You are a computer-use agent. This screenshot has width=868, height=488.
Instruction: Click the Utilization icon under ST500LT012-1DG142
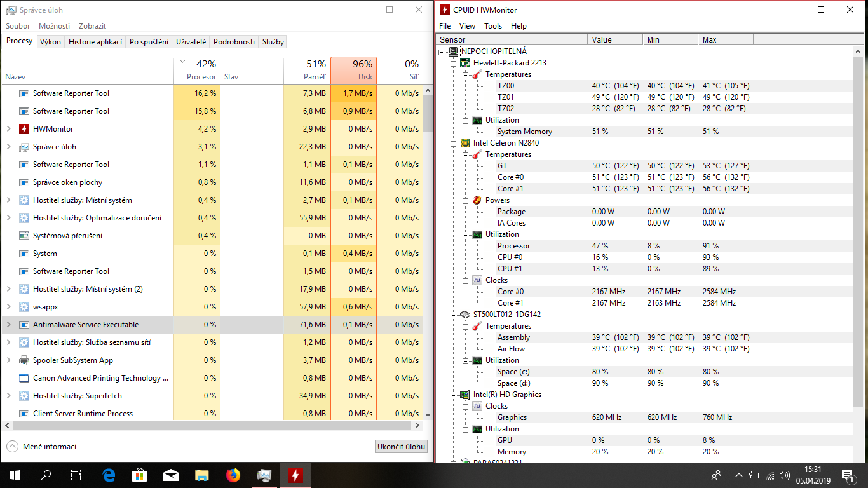tap(477, 360)
